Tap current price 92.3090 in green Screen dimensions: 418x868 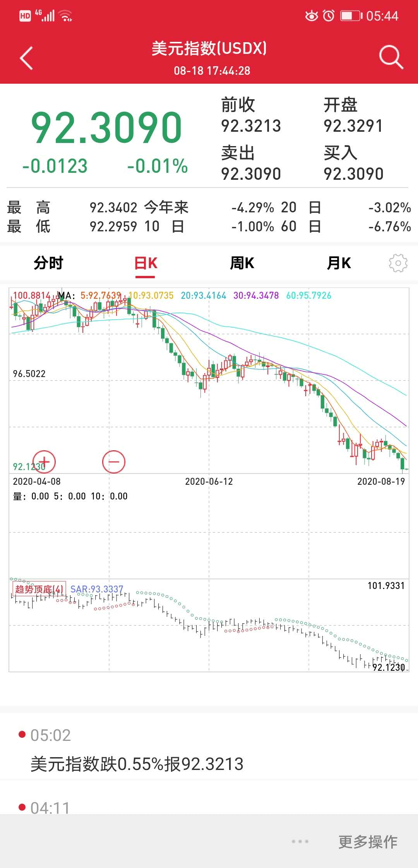click(x=106, y=127)
